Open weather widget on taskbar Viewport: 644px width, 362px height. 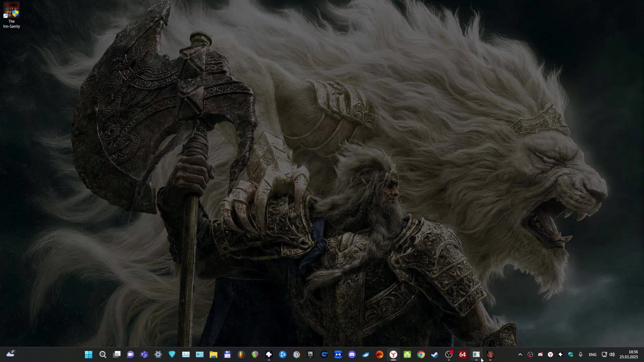point(11,354)
